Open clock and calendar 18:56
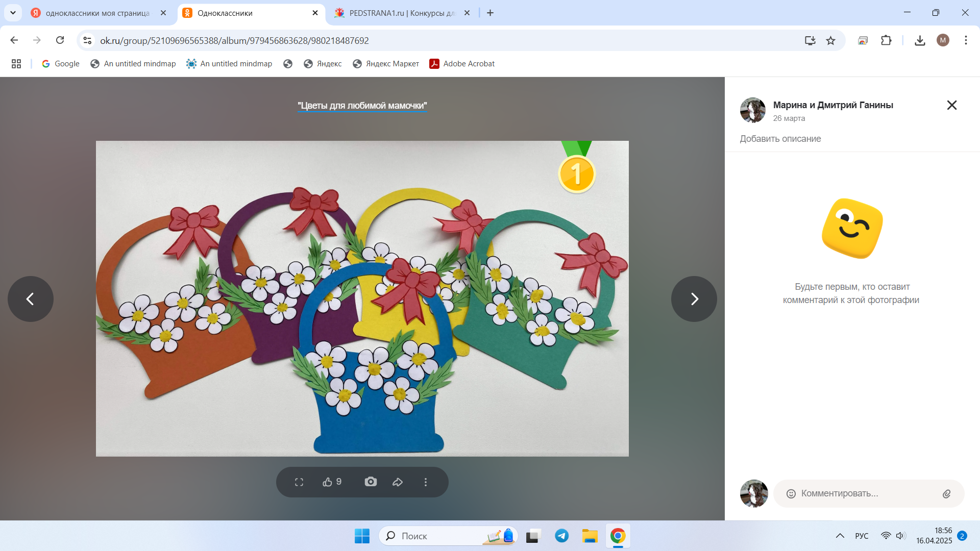Image resolution: width=980 pixels, height=551 pixels. tap(934, 536)
